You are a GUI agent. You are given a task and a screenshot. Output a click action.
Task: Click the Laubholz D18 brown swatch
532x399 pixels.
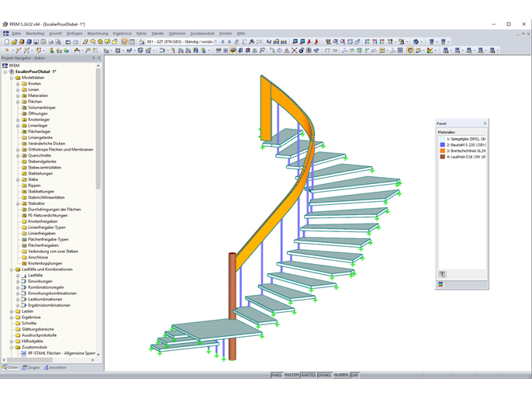coord(442,157)
